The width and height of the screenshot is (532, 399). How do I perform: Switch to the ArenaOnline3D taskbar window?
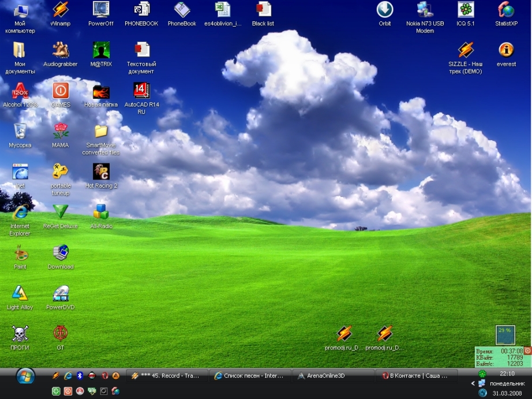pyautogui.click(x=334, y=375)
